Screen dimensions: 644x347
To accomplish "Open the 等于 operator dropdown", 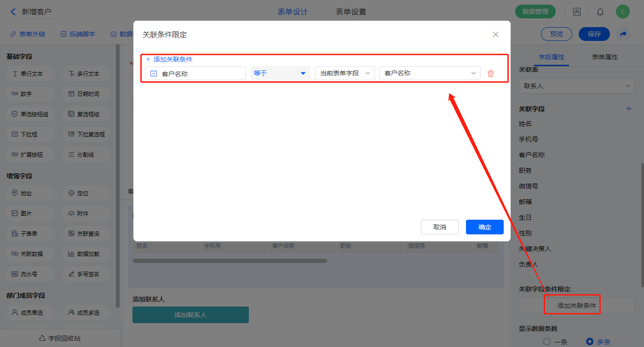I will (280, 73).
